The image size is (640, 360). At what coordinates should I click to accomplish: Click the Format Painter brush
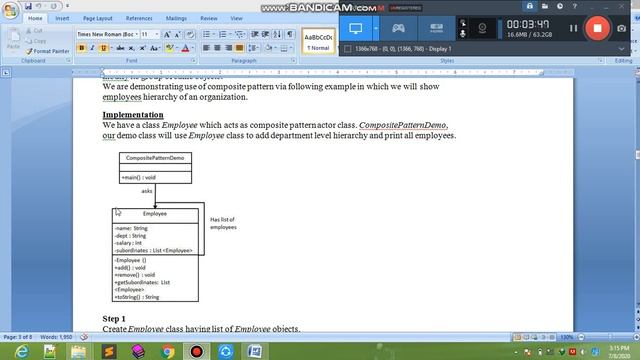(47, 51)
